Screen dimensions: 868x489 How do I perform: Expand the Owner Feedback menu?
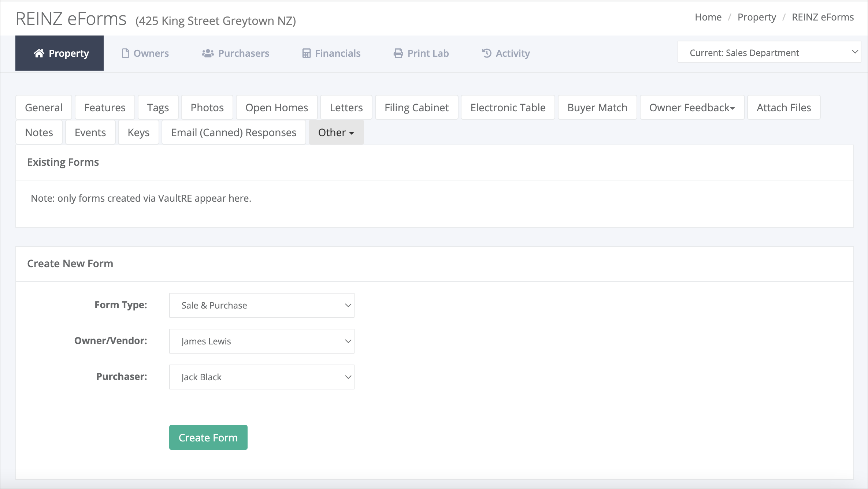pyautogui.click(x=692, y=107)
